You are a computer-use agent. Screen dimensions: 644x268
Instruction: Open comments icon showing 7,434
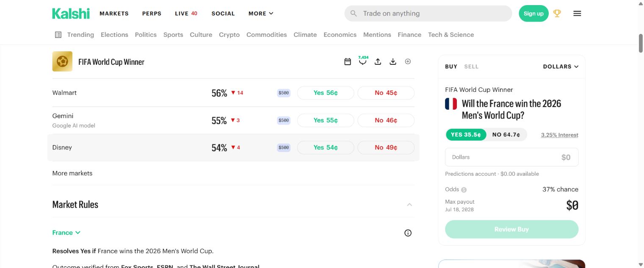click(363, 61)
